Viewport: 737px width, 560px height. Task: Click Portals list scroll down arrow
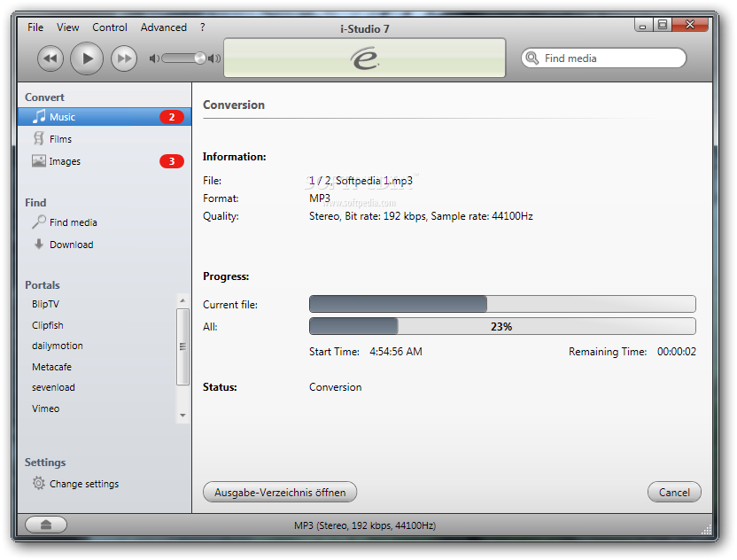tap(182, 416)
